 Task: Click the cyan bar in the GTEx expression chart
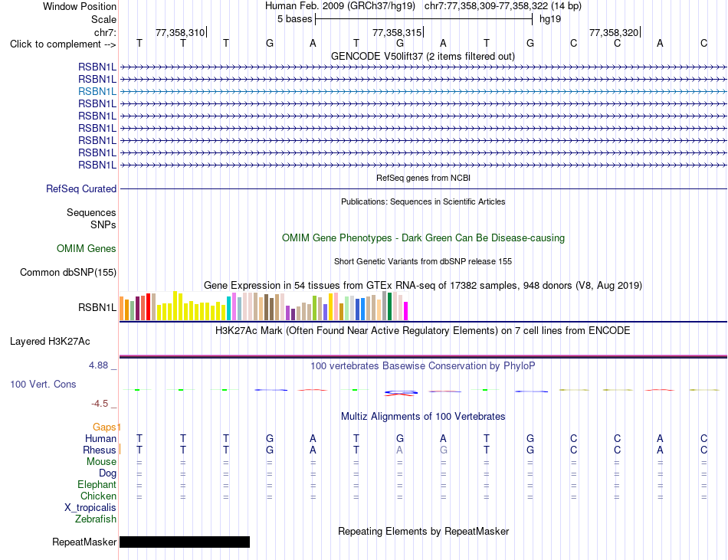(229, 308)
